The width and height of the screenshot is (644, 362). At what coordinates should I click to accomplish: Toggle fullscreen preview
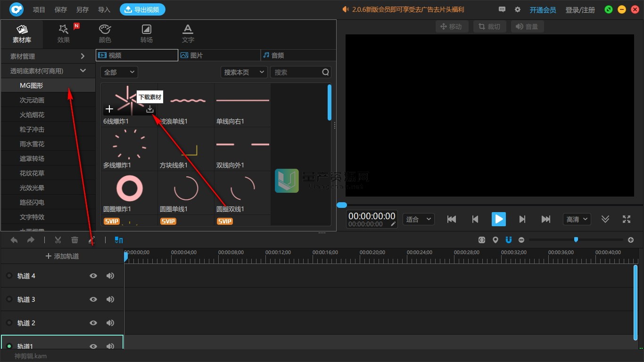(x=627, y=219)
